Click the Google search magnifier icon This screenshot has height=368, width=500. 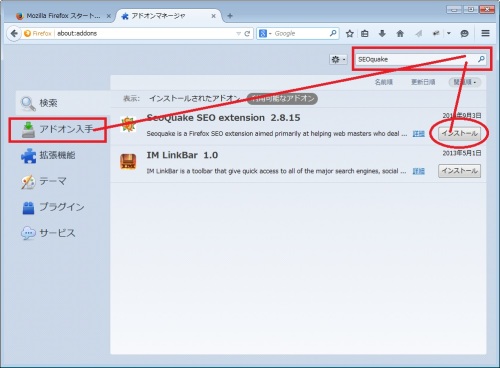(x=333, y=33)
